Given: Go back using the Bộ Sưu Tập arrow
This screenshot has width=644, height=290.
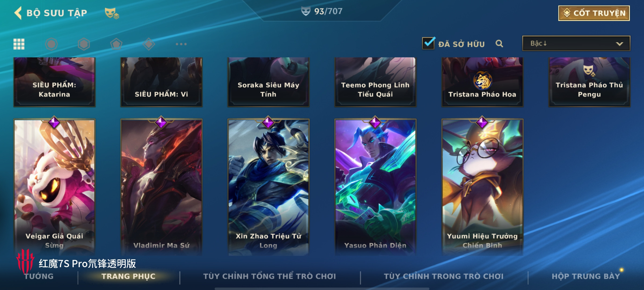Looking at the screenshot, I should tap(18, 13).
